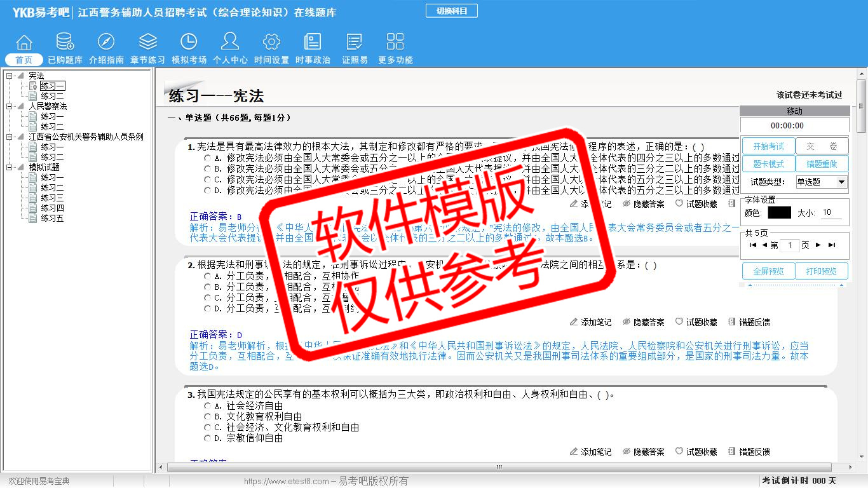Select 练习一 under 江西省公安机关警务辅助人员条例
Image resolution: width=868 pixels, height=488 pixels.
(53, 147)
